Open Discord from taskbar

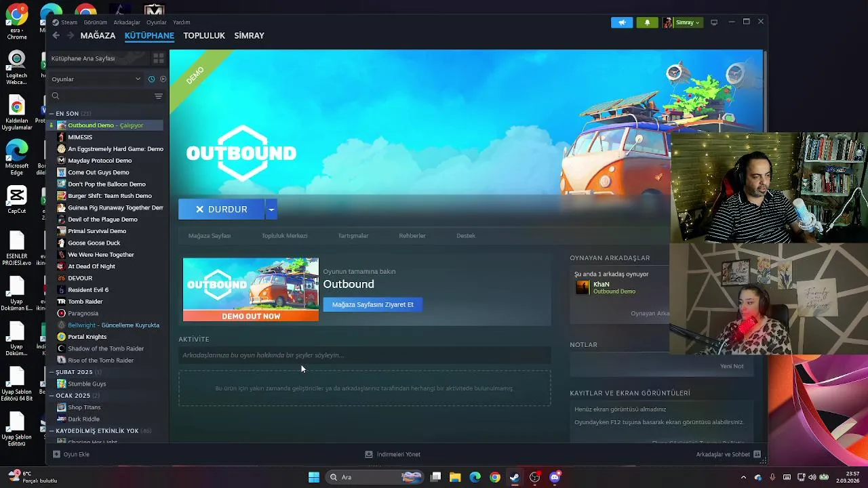[555, 477]
